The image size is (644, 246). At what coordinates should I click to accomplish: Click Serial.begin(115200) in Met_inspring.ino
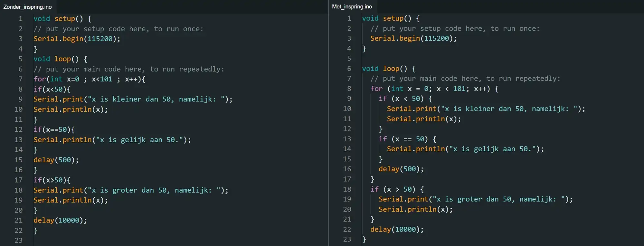tap(413, 39)
